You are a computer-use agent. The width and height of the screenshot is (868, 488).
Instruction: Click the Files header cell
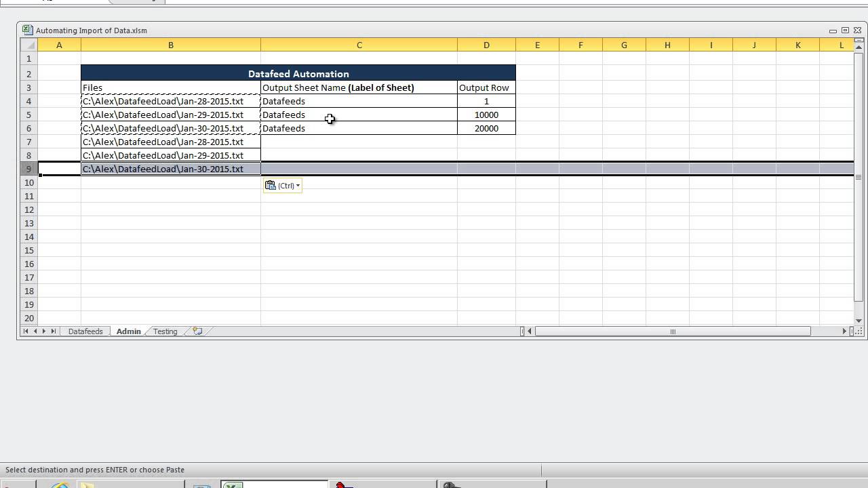170,87
